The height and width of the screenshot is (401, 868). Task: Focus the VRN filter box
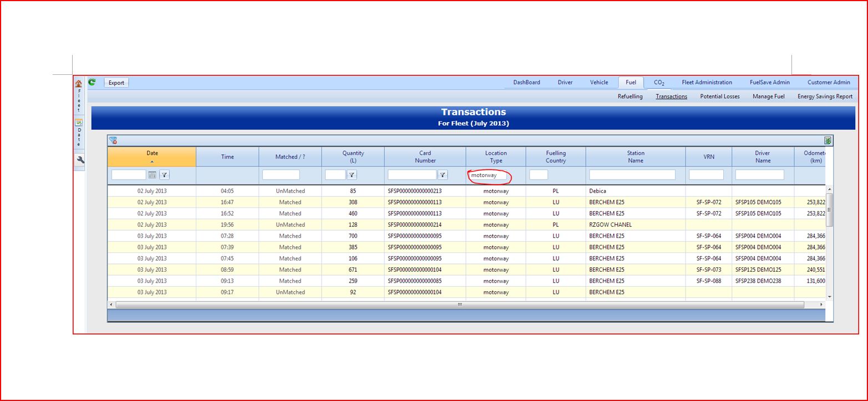[706, 175]
